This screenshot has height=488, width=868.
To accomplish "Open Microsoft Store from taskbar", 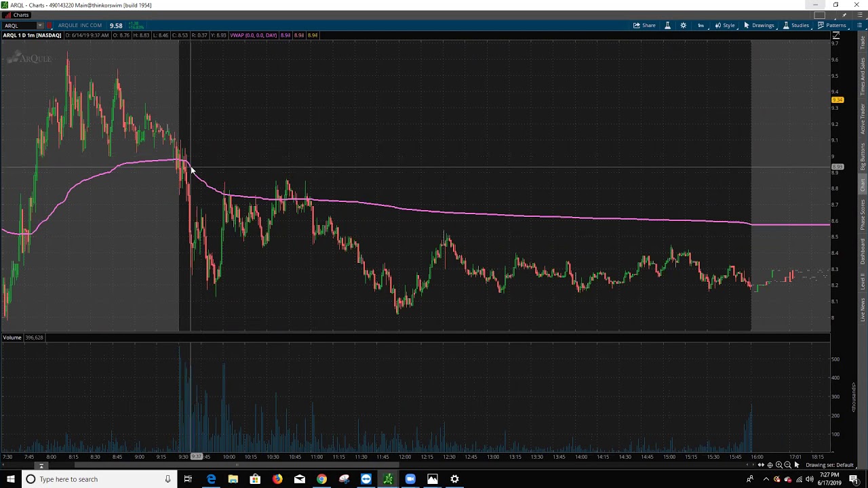I will click(x=255, y=479).
